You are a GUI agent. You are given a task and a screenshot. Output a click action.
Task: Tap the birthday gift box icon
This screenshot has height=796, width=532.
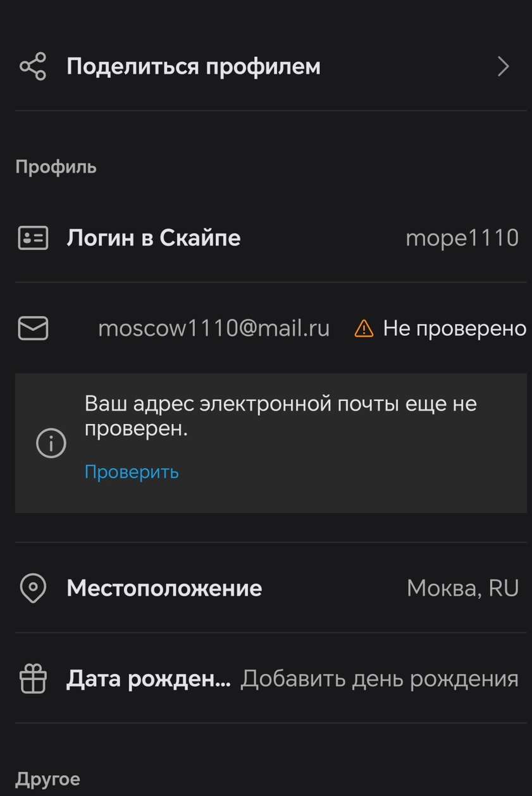[33, 679]
